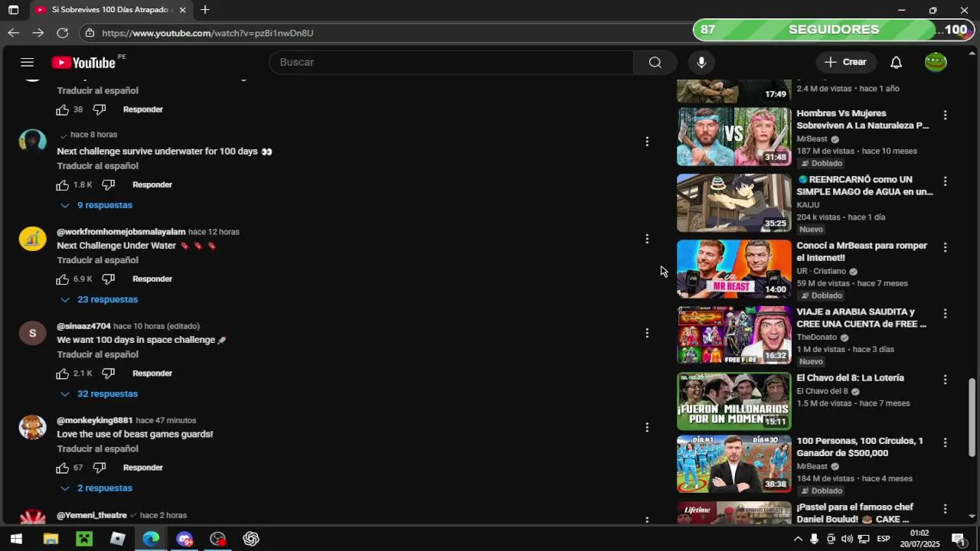This screenshot has width=980, height=551.
Task: Reply to 'beast games guards' comment
Action: pyautogui.click(x=143, y=468)
